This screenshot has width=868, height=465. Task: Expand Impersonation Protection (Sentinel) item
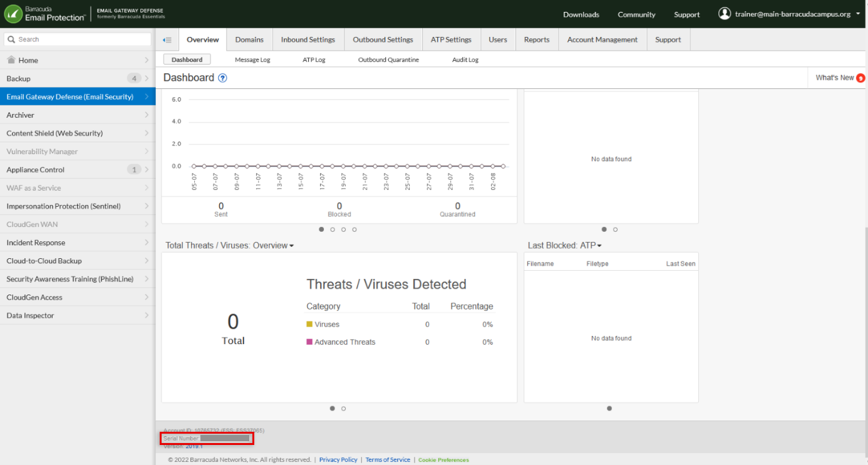(78, 206)
